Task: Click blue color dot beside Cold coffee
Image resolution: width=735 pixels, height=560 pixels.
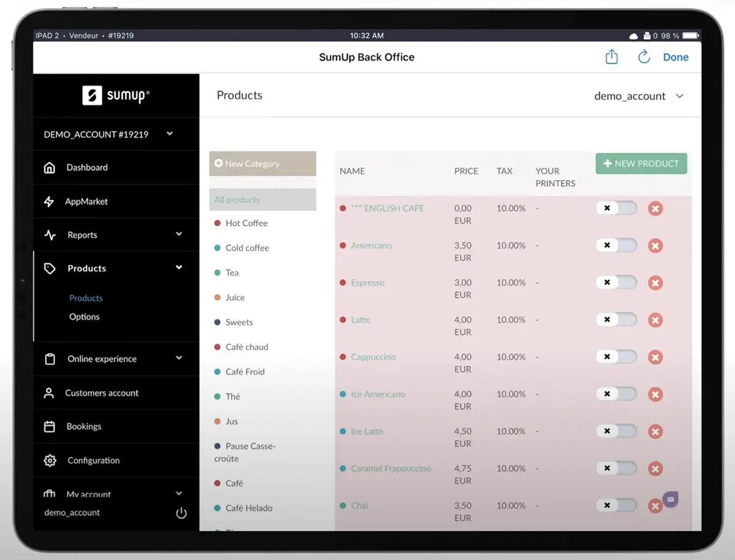Action: coord(217,248)
